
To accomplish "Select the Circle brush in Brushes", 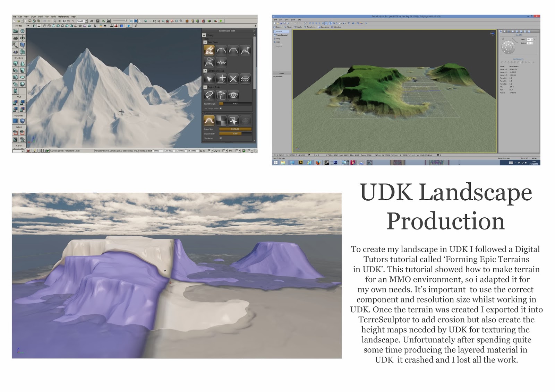I will pyautogui.click(x=209, y=120).
